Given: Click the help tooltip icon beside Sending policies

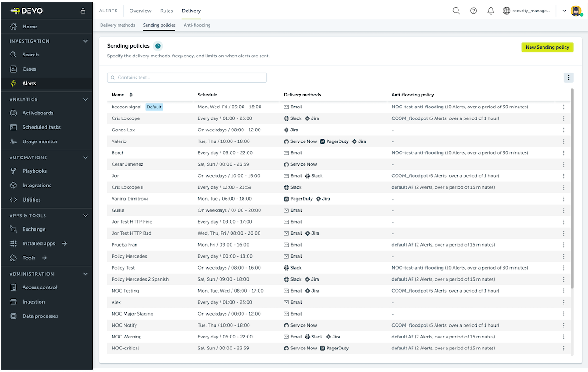Looking at the screenshot, I should click(158, 46).
